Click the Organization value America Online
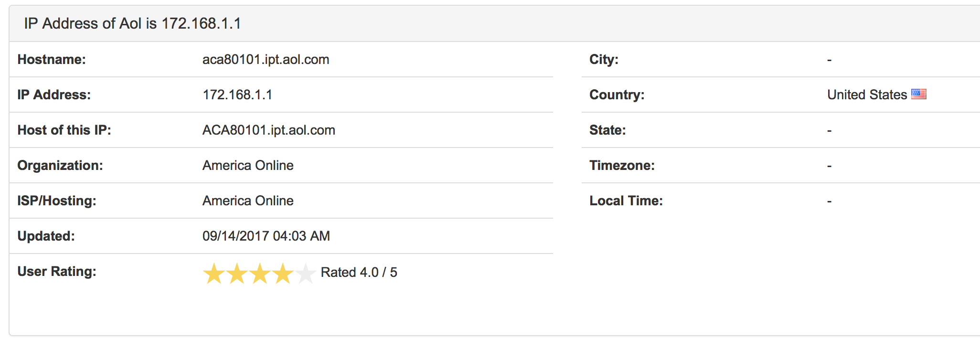Image resolution: width=980 pixels, height=338 pixels. 247,166
